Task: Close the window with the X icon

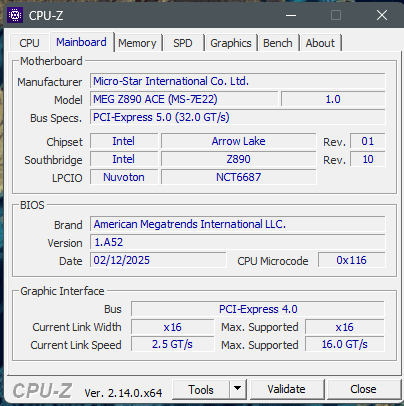Action: (x=382, y=15)
